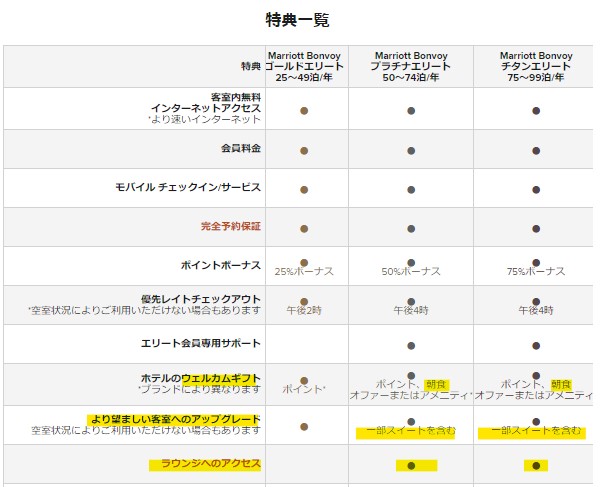
Task: Click highlighted 朝食 in チタンエリート column
Action: pyautogui.click(x=561, y=384)
